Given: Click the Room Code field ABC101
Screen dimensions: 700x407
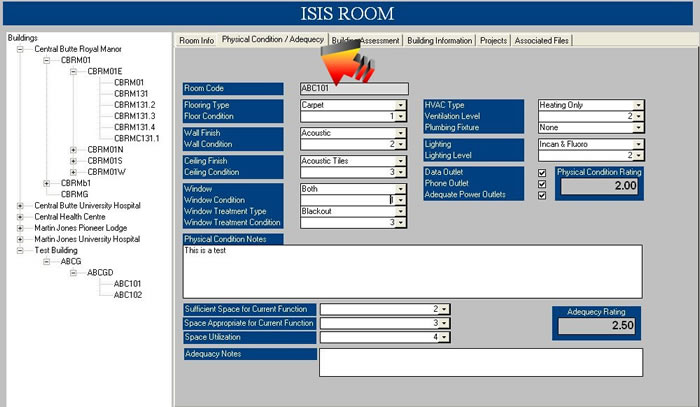Looking at the screenshot, I should 354,88.
